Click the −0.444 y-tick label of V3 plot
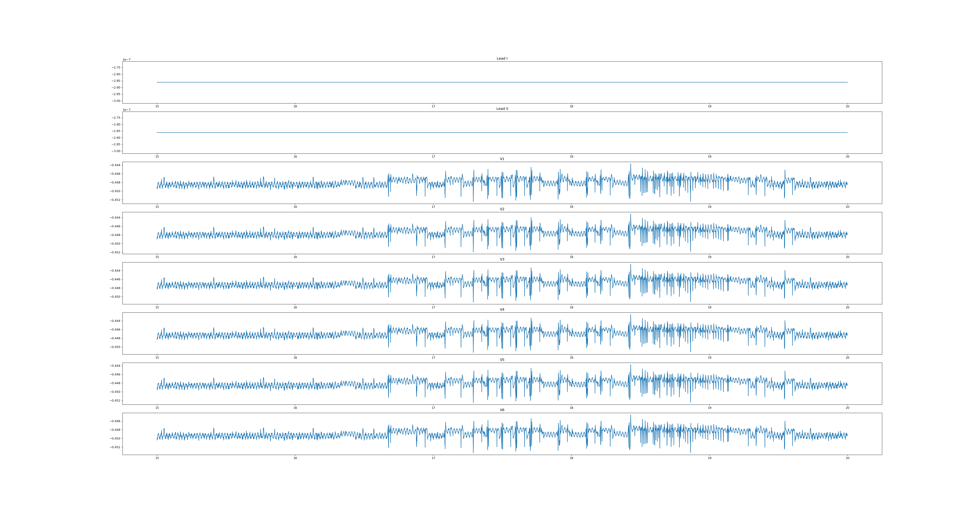This screenshot has width=980, height=511. click(115, 271)
